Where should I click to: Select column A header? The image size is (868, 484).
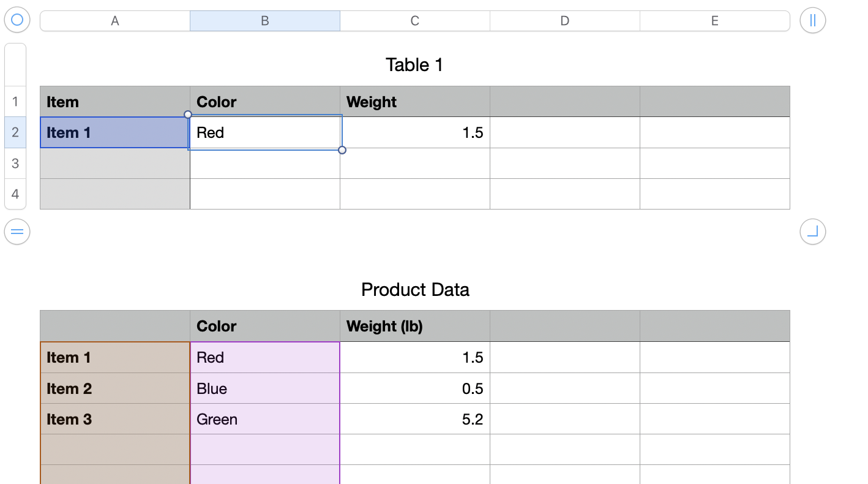pyautogui.click(x=114, y=21)
